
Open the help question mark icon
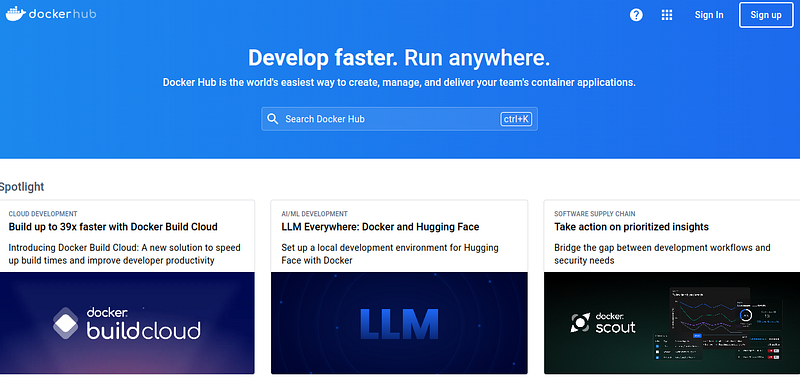pos(636,15)
